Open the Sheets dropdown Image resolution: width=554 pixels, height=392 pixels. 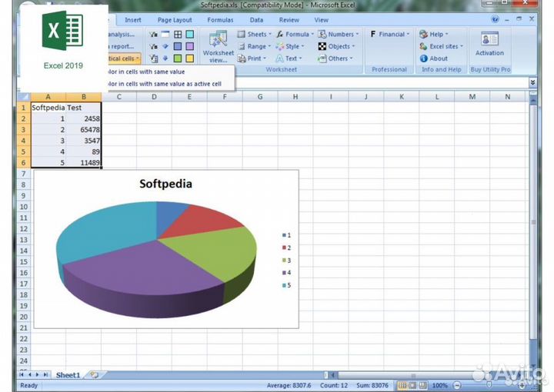255,35
